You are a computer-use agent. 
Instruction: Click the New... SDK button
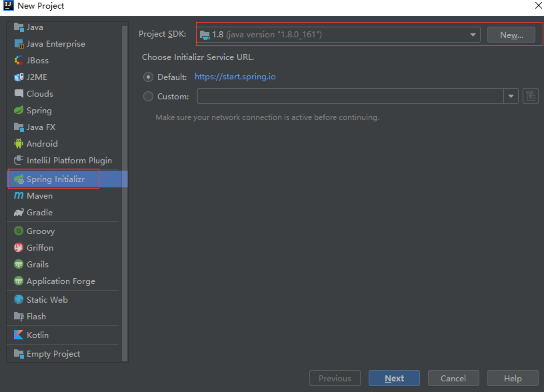point(511,35)
